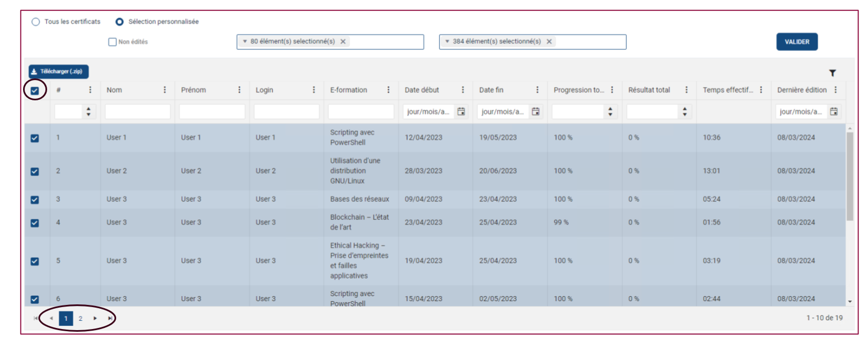Enable the Non édités checkbox

pyautogui.click(x=112, y=42)
